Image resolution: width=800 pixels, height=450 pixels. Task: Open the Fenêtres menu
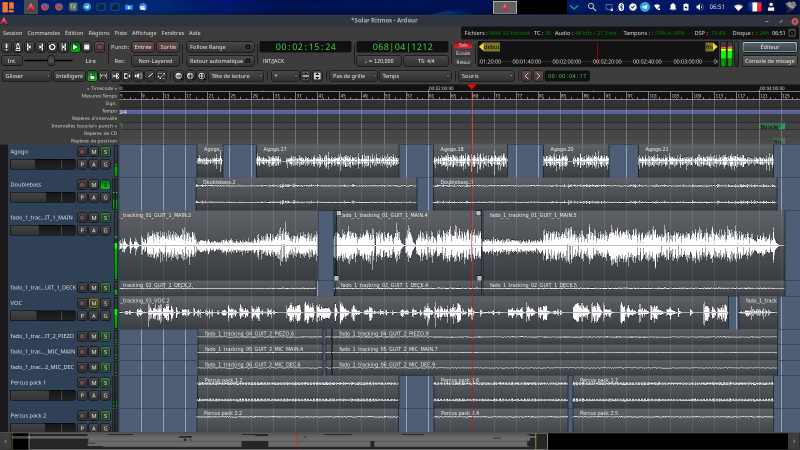(173, 32)
